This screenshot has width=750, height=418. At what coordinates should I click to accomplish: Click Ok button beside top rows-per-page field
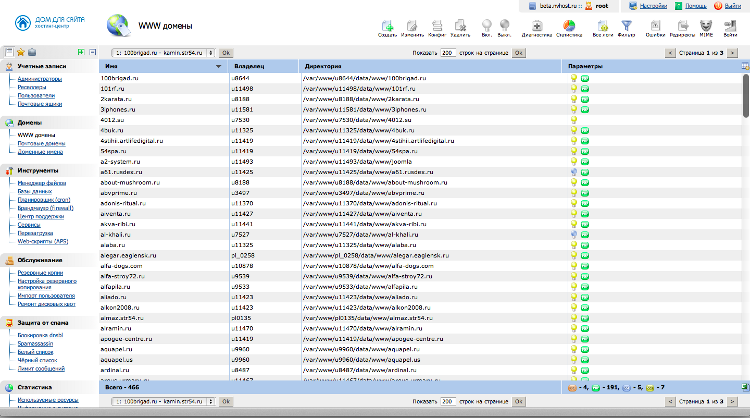(x=518, y=53)
